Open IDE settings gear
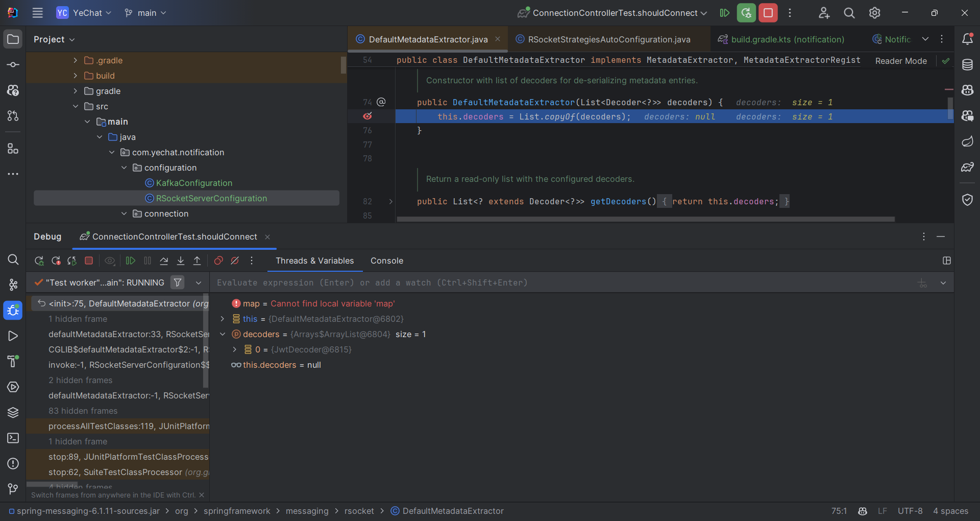The height and width of the screenshot is (521, 980). pyautogui.click(x=875, y=13)
